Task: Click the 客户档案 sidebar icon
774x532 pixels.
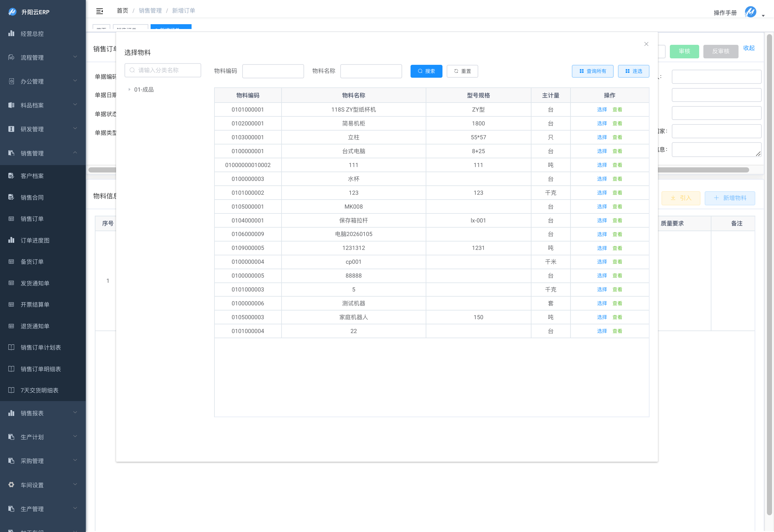Action: pyautogui.click(x=11, y=176)
